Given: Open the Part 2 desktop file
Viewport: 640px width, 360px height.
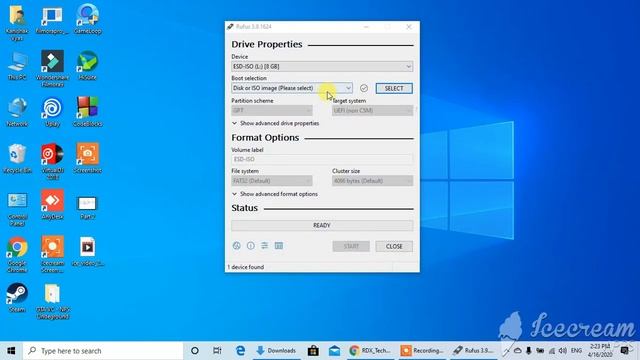Looking at the screenshot, I should pyautogui.click(x=87, y=207).
